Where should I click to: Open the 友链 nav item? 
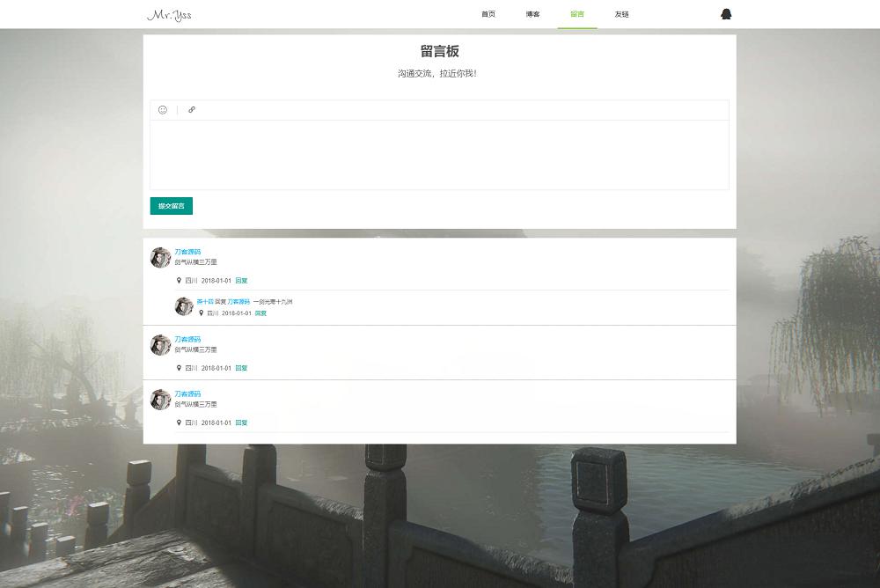click(621, 14)
